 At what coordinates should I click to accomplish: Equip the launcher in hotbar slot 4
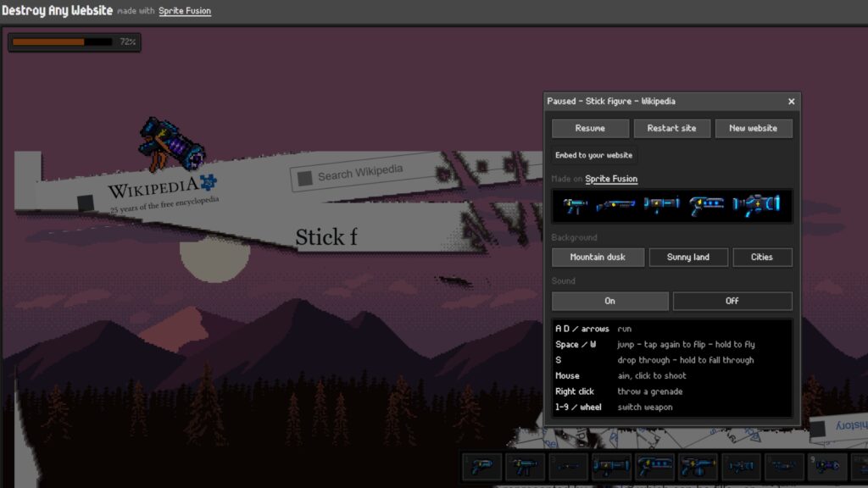tap(611, 466)
